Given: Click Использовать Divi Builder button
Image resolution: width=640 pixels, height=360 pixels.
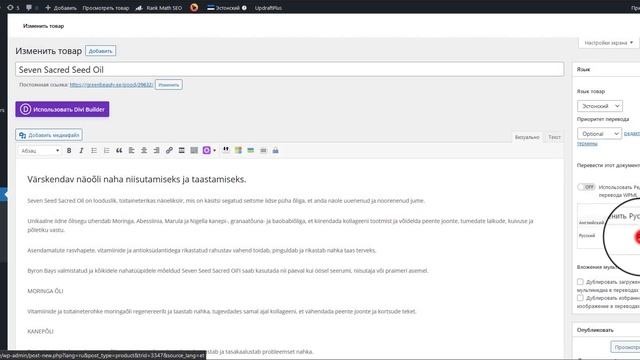Looking at the screenshot, I should (62, 109).
